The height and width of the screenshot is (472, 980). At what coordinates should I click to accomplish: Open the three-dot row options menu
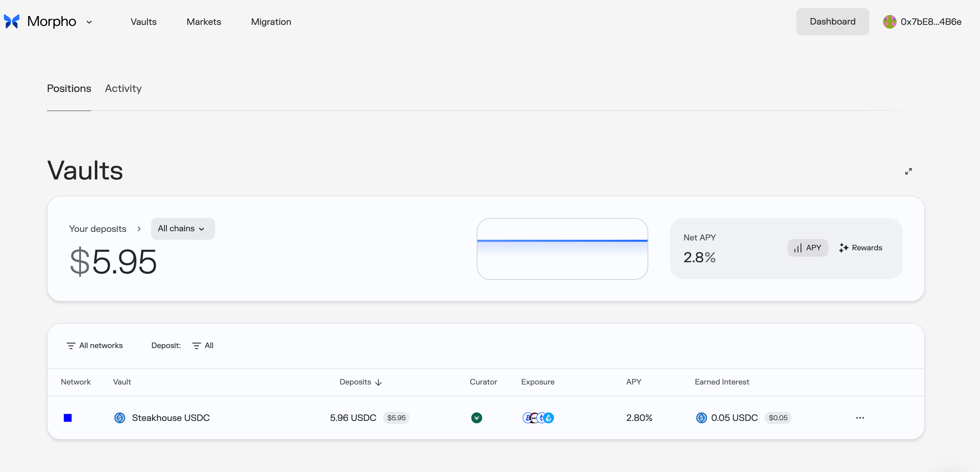pos(860,418)
